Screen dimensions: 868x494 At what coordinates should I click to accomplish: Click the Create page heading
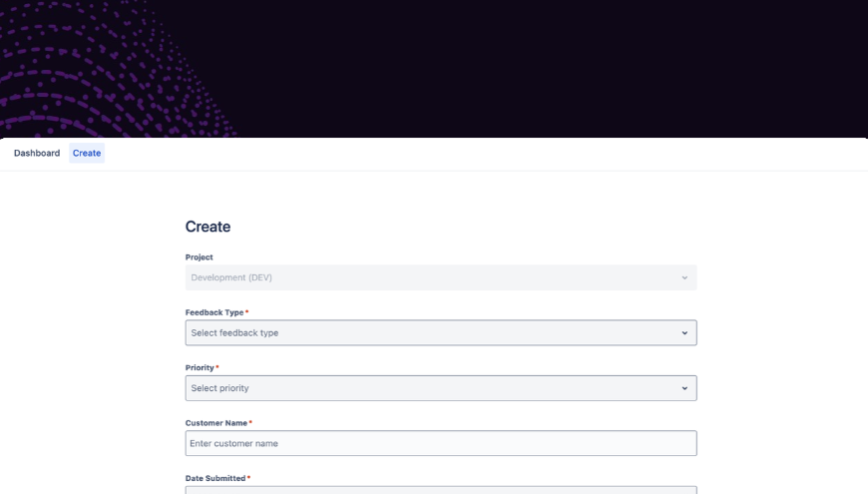point(208,227)
